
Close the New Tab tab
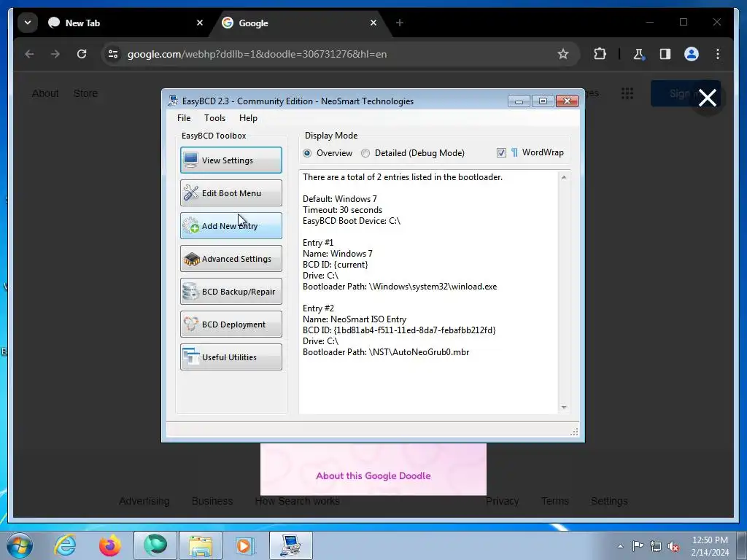coord(200,23)
